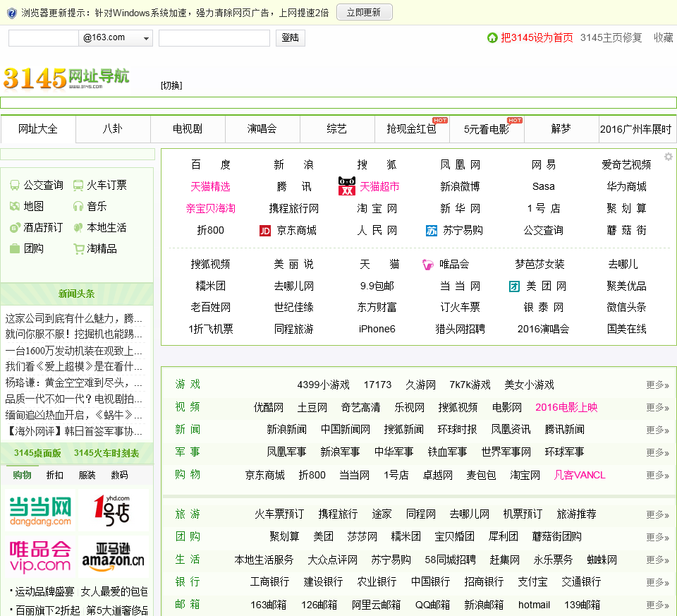Open the @163.com email domain dropdown
The width and height of the screenshot is (677, 616).
tap(115, 38)
